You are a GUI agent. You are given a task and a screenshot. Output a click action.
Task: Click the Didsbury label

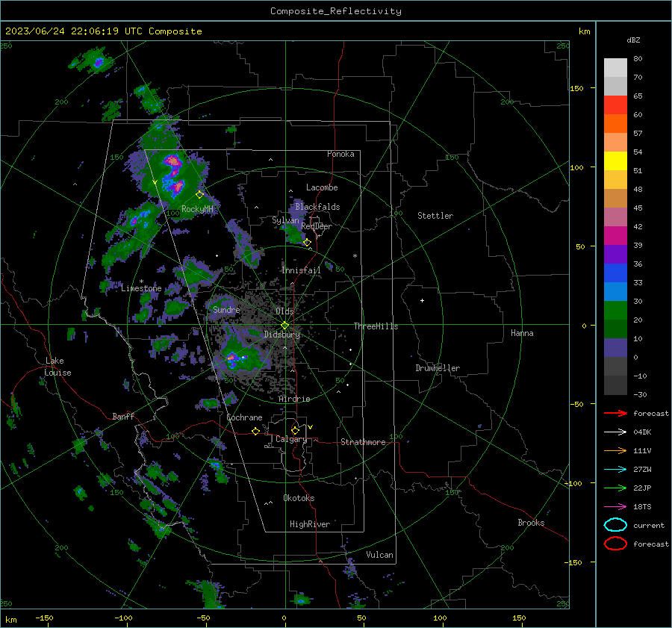pos(282,335)
